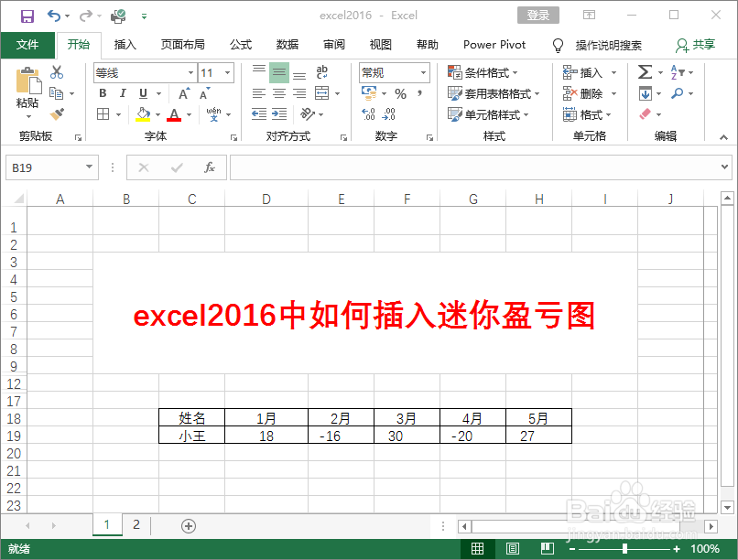Toggle Bold formatting
Image resolution: width=738 pixels, height=560 pixels.
(103, 93)
